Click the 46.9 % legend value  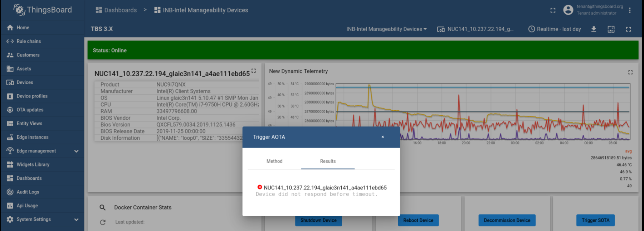(626, 172)
